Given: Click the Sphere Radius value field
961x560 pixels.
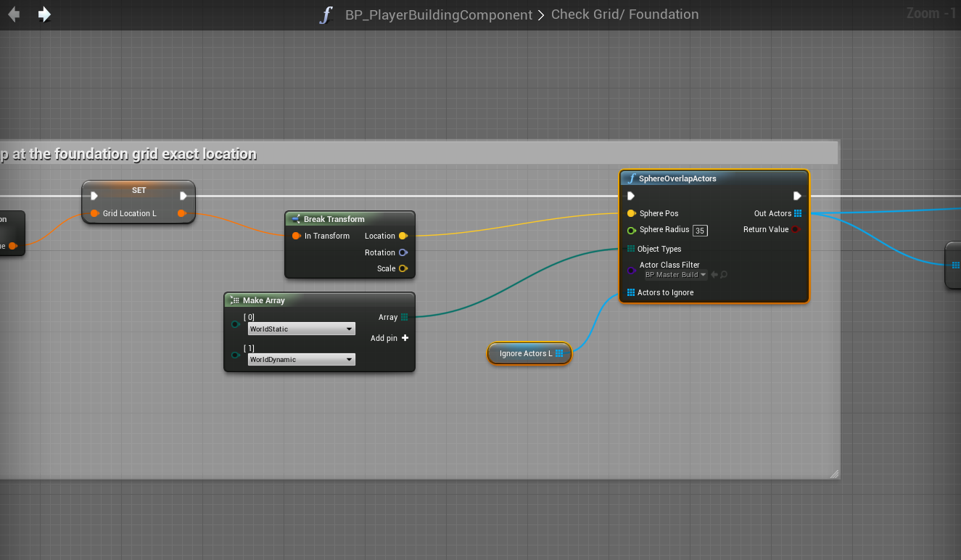Looking at the screenshot, I should click(700, 231).
